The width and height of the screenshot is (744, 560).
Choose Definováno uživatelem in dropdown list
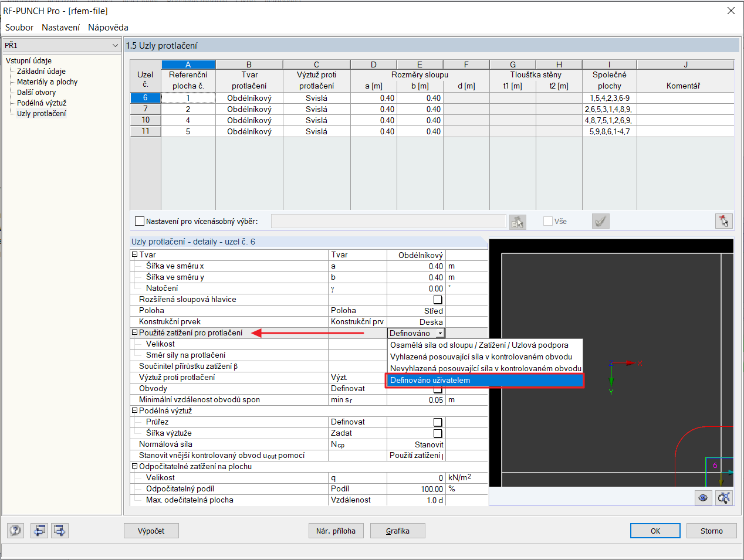485,380
